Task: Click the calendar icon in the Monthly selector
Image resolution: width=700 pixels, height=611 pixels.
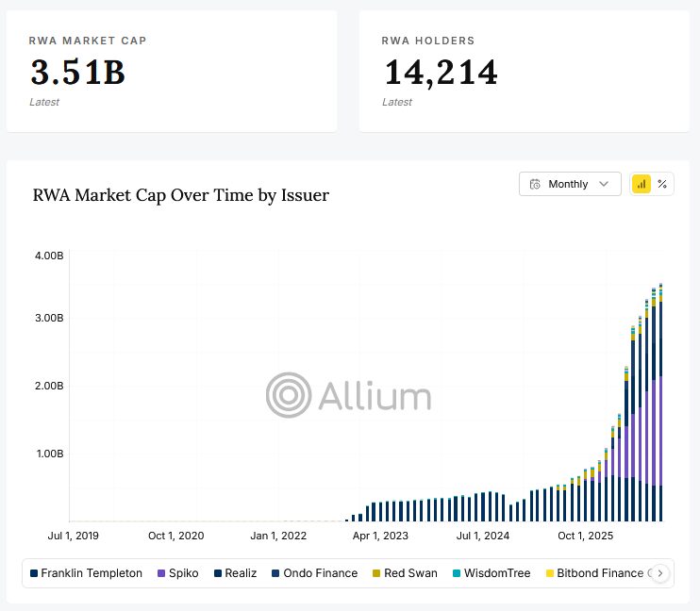Action: (535, 184)
